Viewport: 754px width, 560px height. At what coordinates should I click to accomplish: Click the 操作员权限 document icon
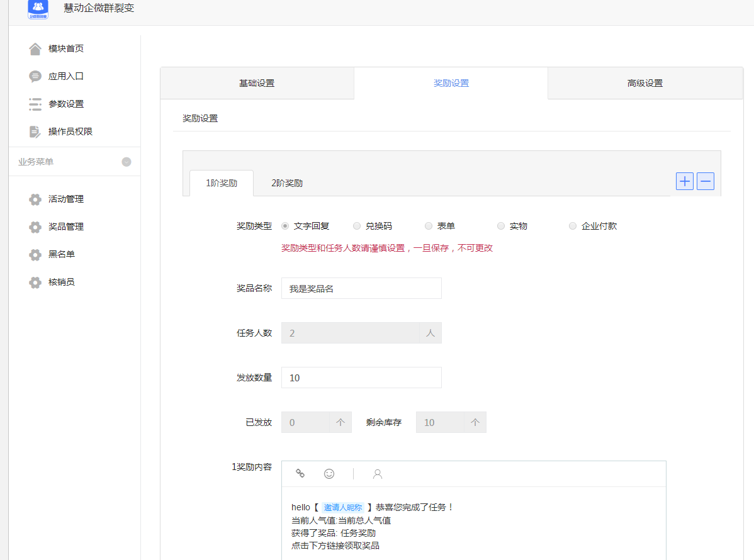36,131
